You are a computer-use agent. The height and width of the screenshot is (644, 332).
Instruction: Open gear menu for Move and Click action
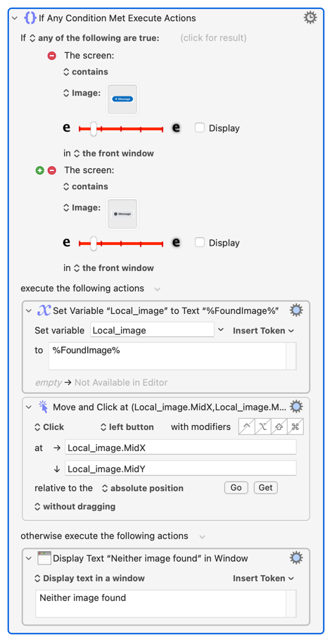[296, 407]
